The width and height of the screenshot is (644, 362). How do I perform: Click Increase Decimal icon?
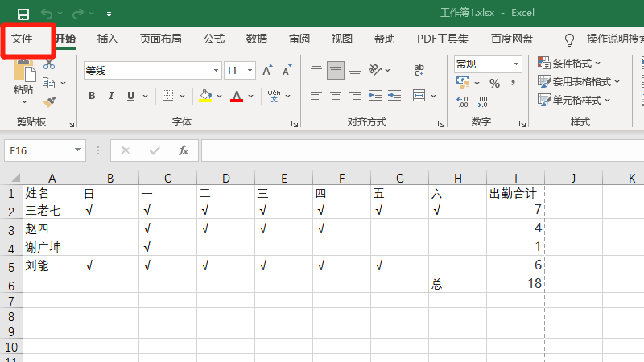[462, 102]
